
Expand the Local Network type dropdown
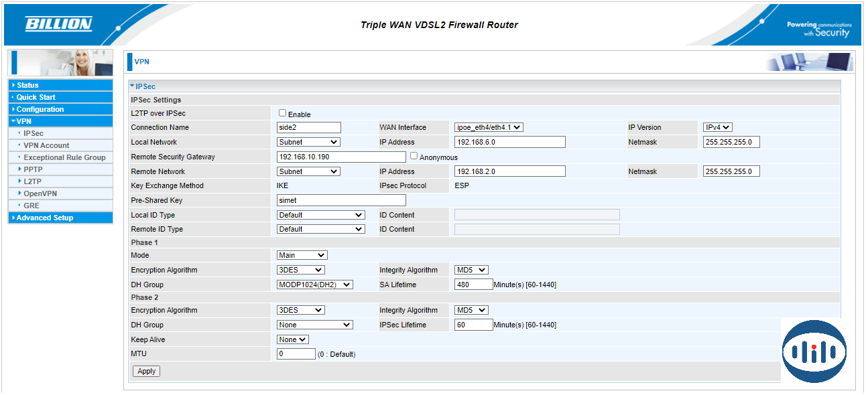(x=308, y=142)
